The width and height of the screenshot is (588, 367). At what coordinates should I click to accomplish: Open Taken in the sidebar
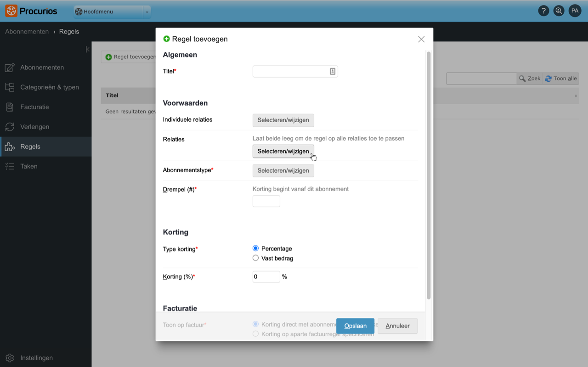45,166
